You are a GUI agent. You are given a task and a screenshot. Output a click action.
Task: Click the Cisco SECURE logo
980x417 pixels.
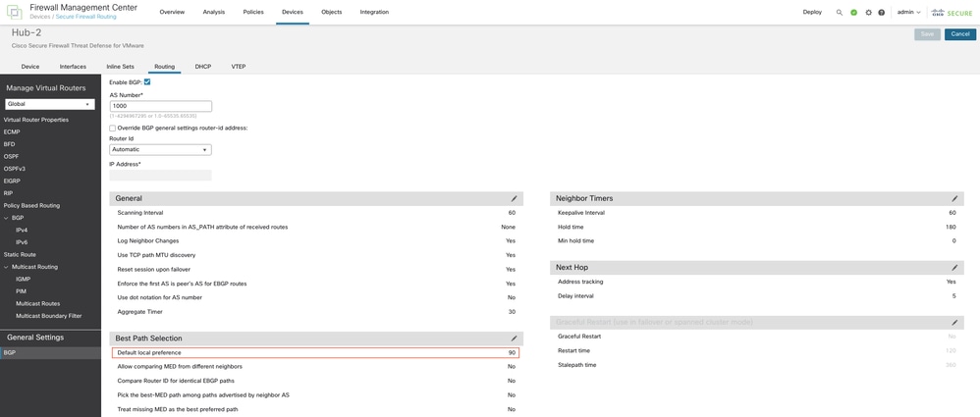[952, 12]
